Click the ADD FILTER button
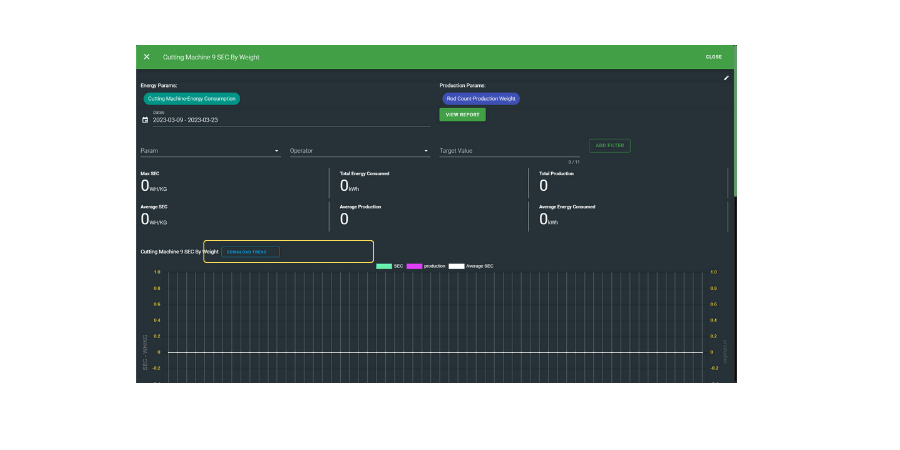900x450 pixels. coord(610,146)
